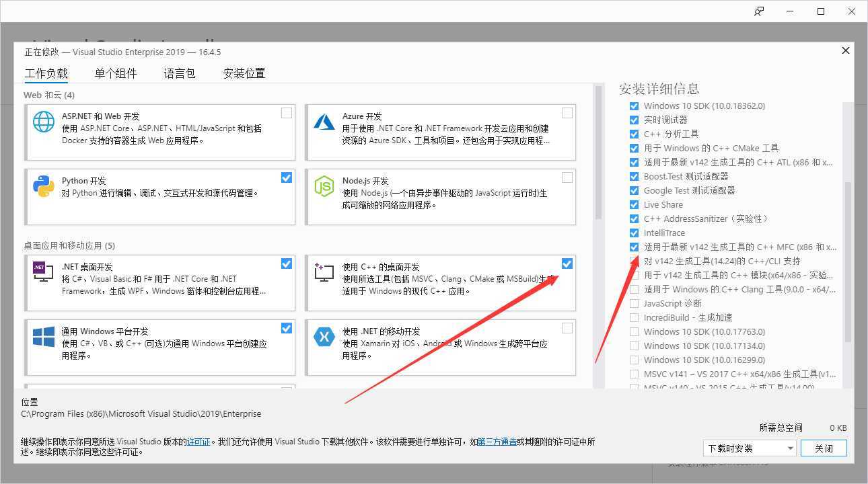
Task: Open the 许可证 link
Action: [198, 442]
